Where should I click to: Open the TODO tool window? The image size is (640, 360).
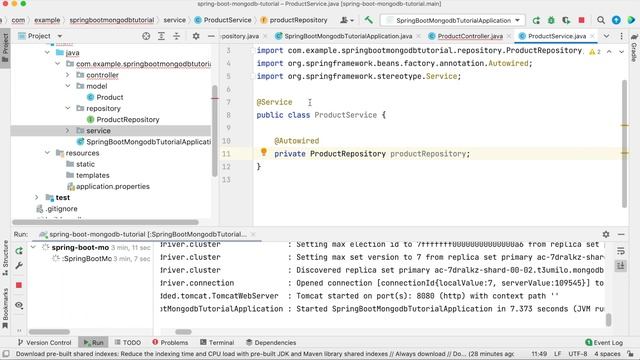click(127, 342)
